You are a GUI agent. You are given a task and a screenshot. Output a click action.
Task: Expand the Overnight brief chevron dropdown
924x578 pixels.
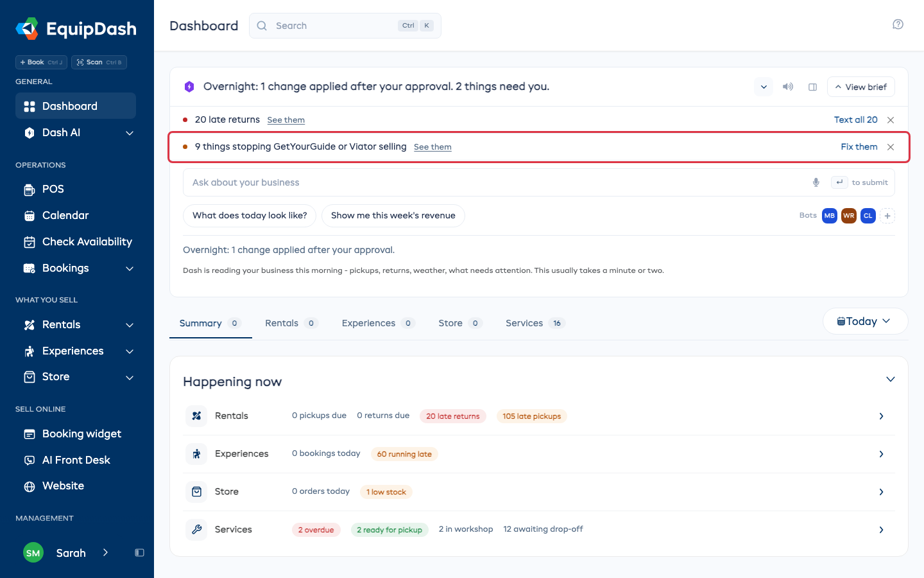click(x=764, y=87)
